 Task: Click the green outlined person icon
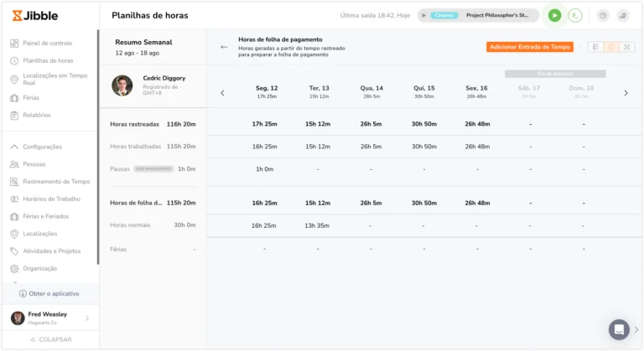tap(575, 16)
